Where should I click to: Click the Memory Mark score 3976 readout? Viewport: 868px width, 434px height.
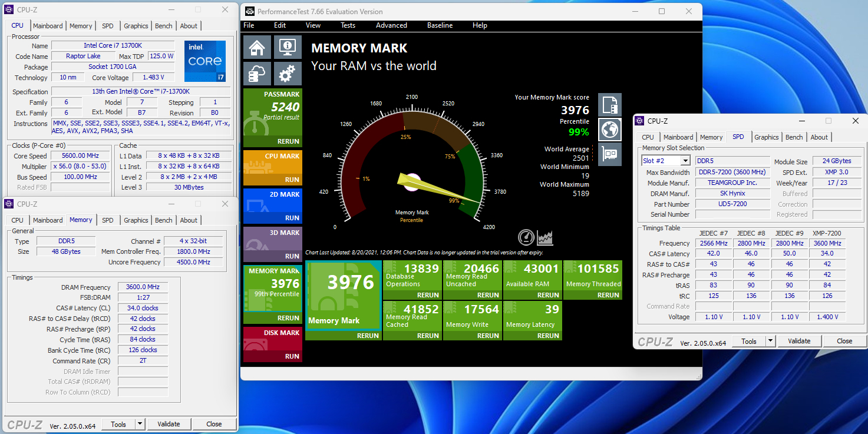[x=575, y=110]
